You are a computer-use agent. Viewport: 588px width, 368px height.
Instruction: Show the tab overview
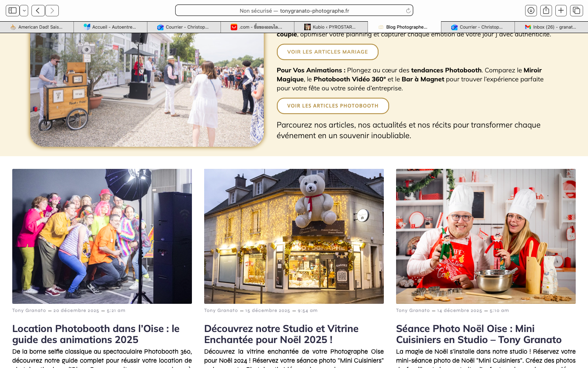576,11
